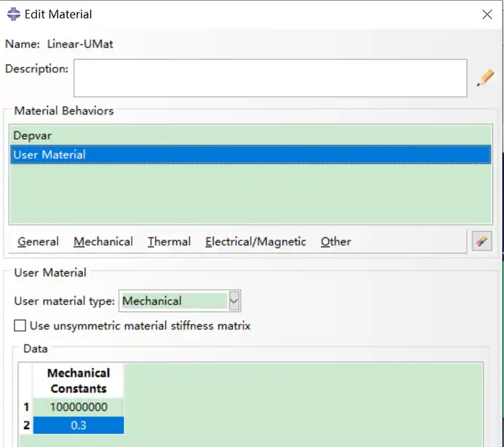Open the User material type dropdown

(233, 301)
